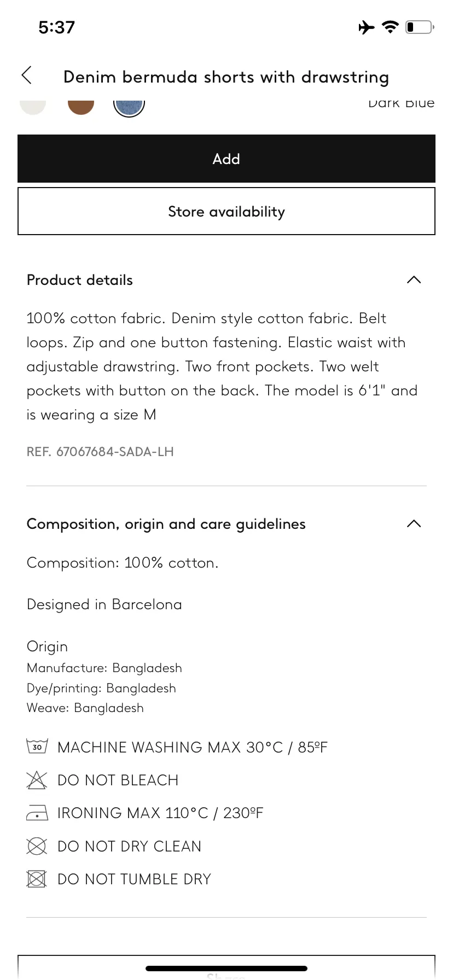Screen dimensions: 453x980
Task: Collapse Composition, origin and care guidelines chevron
Action: tap(414, 524)
